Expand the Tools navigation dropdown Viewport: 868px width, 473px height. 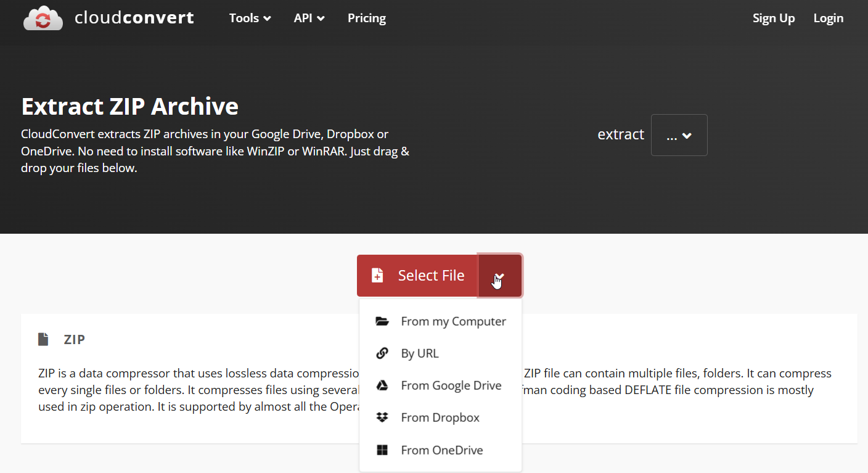pos(249,18)
